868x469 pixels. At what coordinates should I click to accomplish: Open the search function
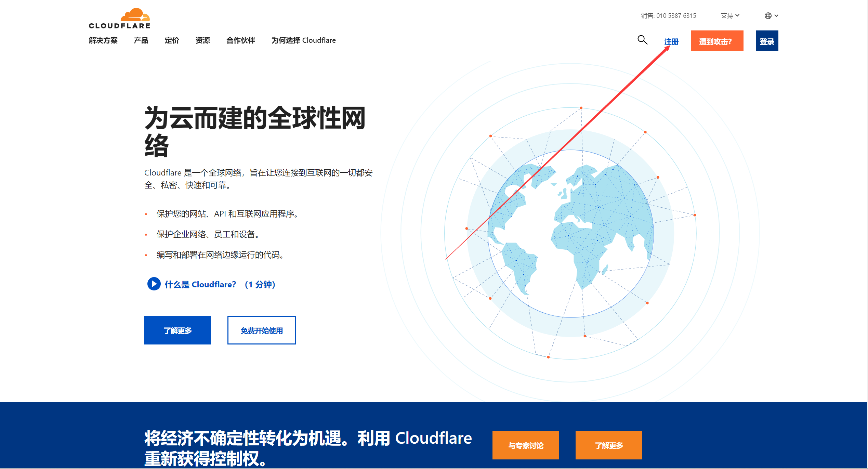coord(643,40)
